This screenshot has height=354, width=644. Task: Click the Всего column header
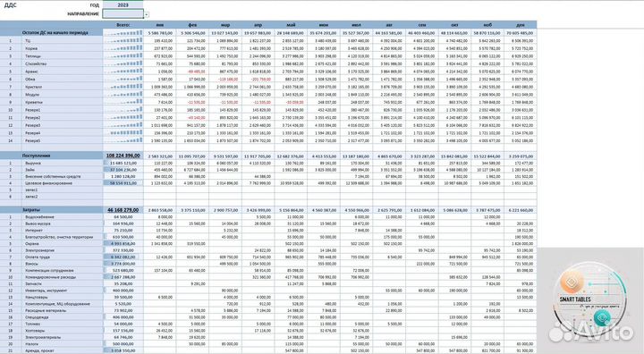pos(123,25)
